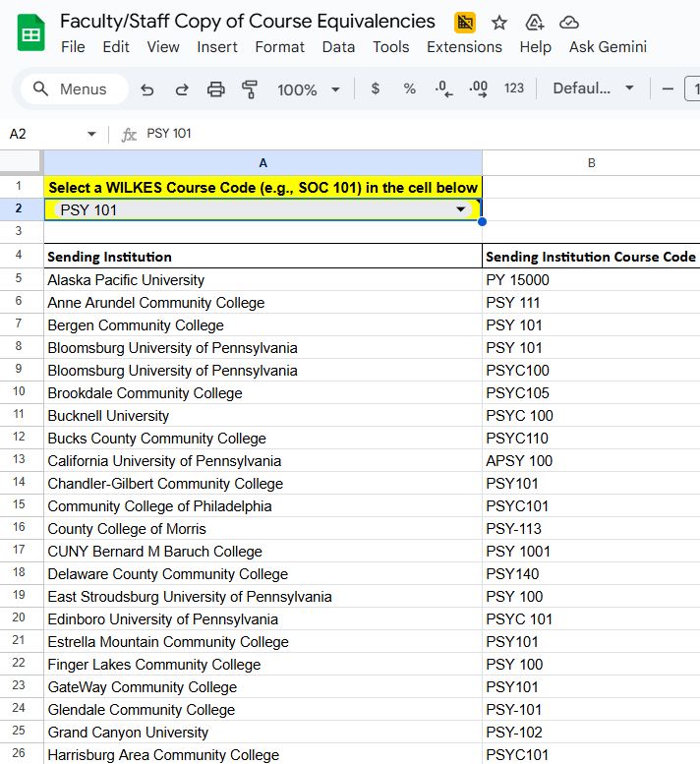
Task: Decrease decimal places button
Action: pos(443,88)
